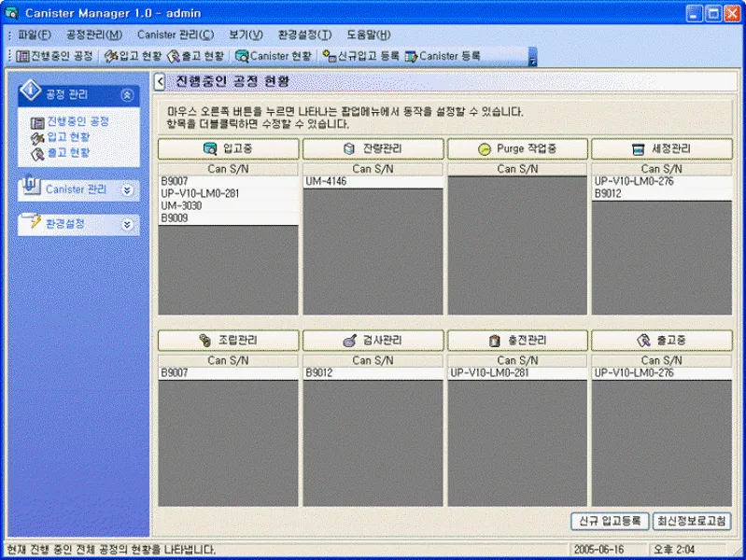Open the 도움말(H) menu
The width and height of the screenshot is (746, 560).
click(x=368, y=35)
